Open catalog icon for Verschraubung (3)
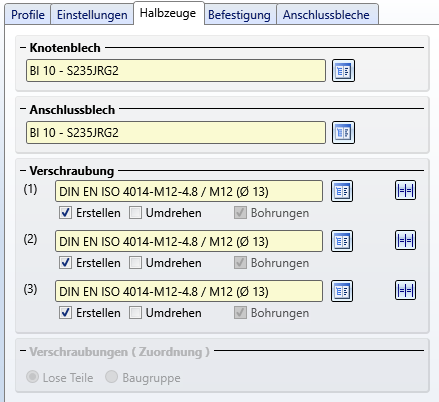The image size is (439, 402). click(342, 291)
